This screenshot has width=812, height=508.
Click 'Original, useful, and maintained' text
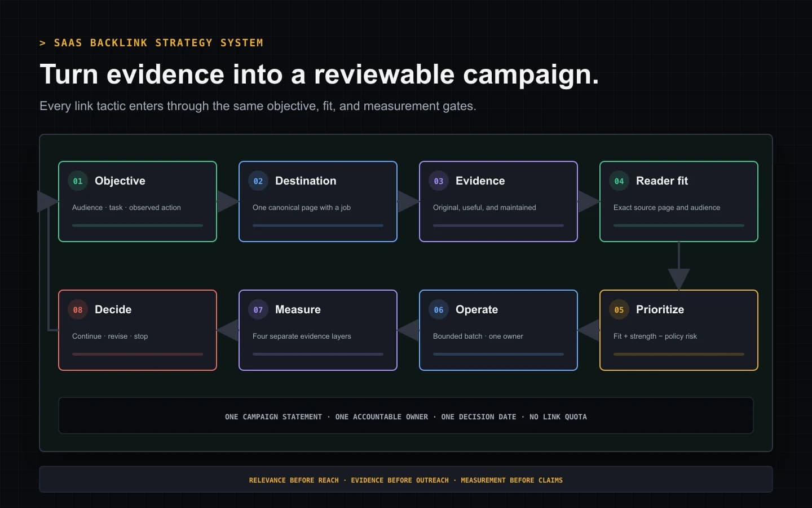[x=484, y=208]
